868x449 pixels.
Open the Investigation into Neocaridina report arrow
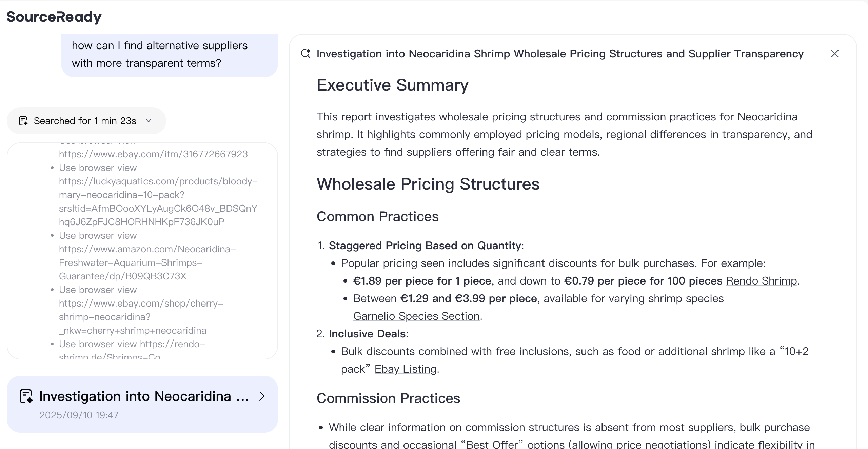tap(261, 396)
